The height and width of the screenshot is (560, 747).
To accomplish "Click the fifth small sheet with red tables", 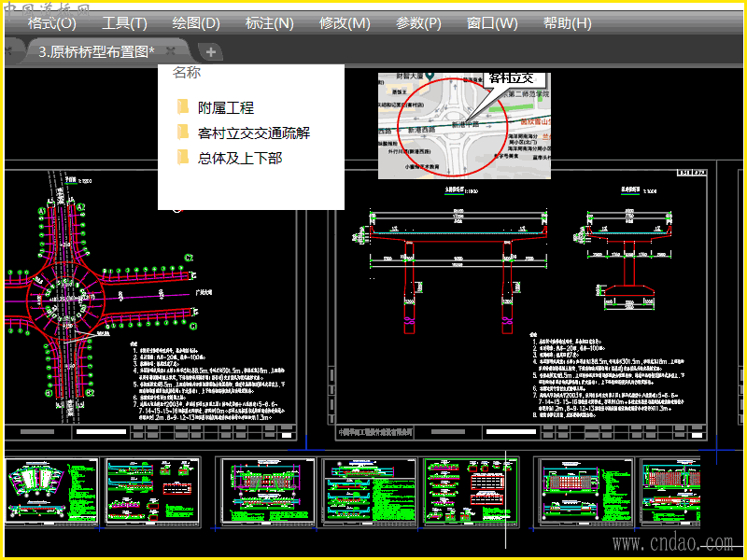I will [471, 492].
